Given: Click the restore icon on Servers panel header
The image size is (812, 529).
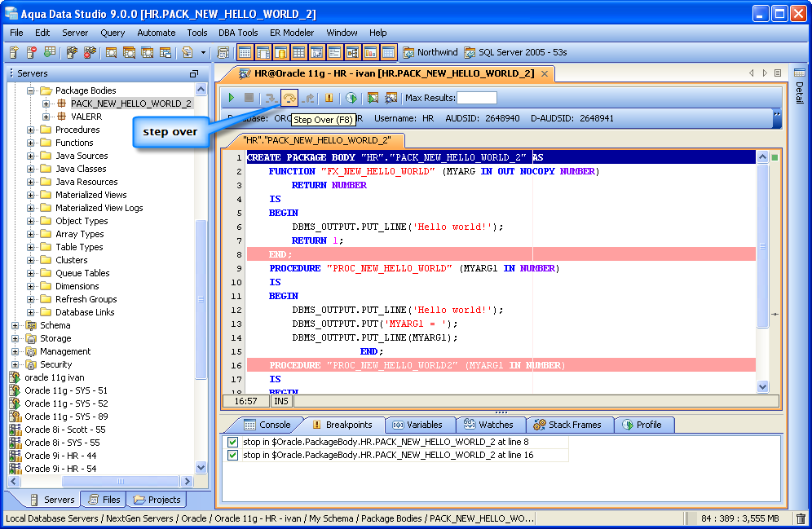Looking at the screenshot, I should pos(194,73).
